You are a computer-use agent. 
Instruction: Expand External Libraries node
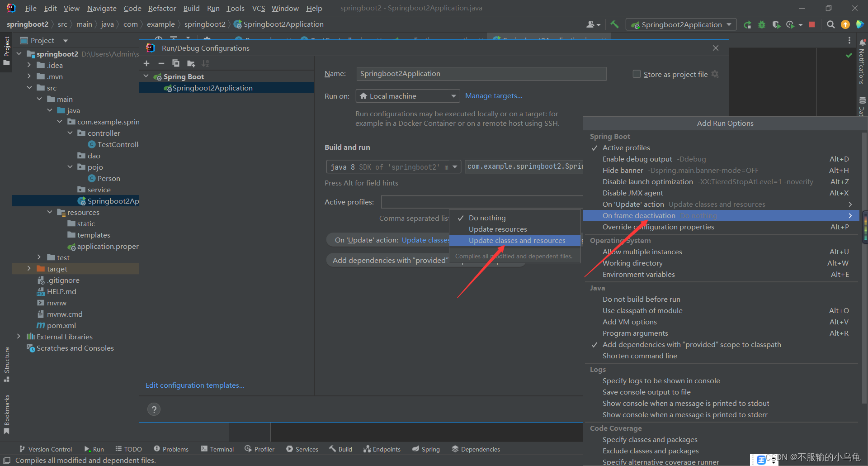[x=19, y=336]
